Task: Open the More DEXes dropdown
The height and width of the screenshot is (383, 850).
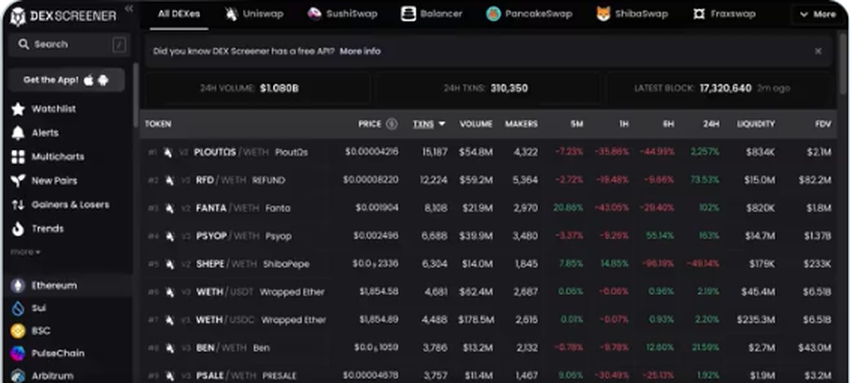Action: [817, 14]
